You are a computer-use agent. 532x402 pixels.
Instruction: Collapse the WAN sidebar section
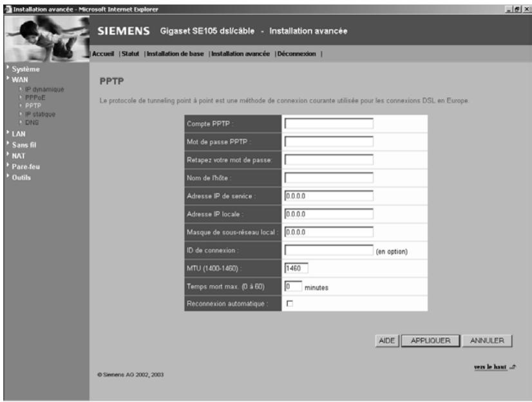20,80
